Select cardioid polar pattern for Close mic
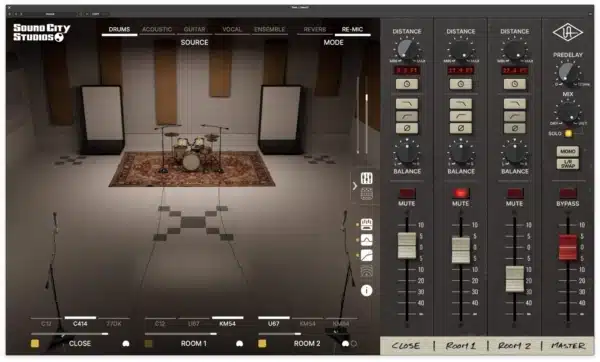 [126, 344]
